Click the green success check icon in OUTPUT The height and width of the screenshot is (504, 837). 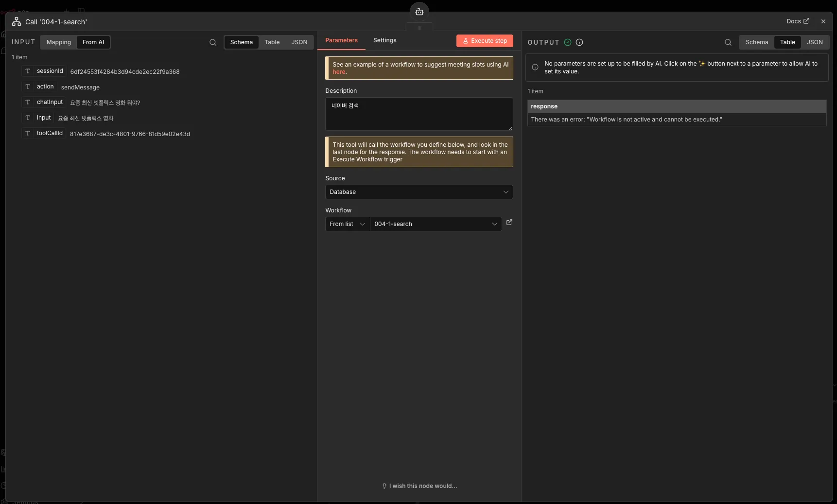pyautogui.click(x=568, y=42)
